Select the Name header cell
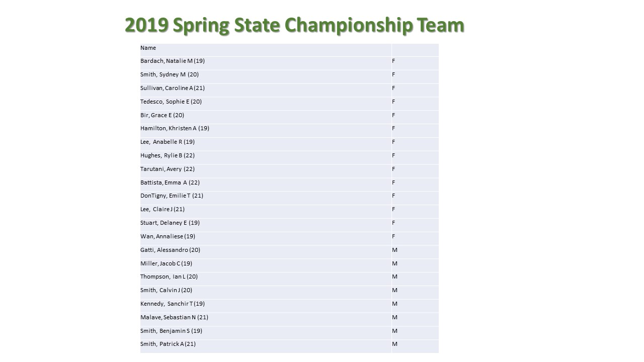This screenshot has height=362, width=644. (x=266, y=49)
